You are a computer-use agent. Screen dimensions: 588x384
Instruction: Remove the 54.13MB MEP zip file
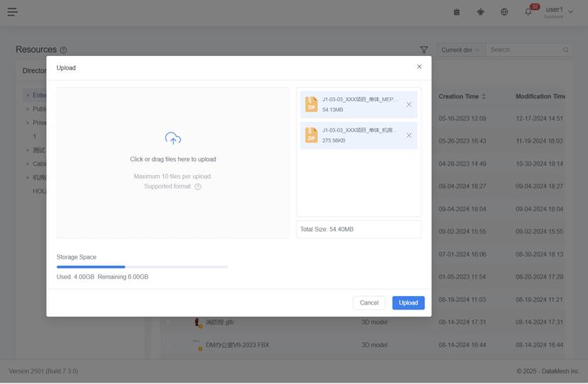click(409, 105)
